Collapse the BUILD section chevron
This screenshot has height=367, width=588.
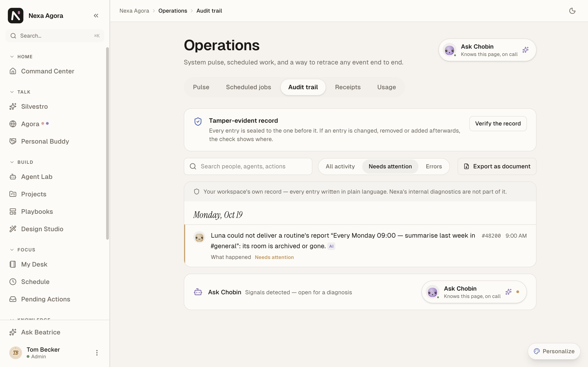[x=12, y=162]
